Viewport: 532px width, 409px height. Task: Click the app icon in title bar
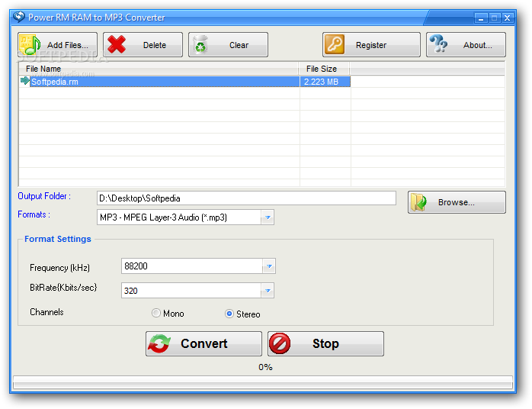click(x=19, y=17)
